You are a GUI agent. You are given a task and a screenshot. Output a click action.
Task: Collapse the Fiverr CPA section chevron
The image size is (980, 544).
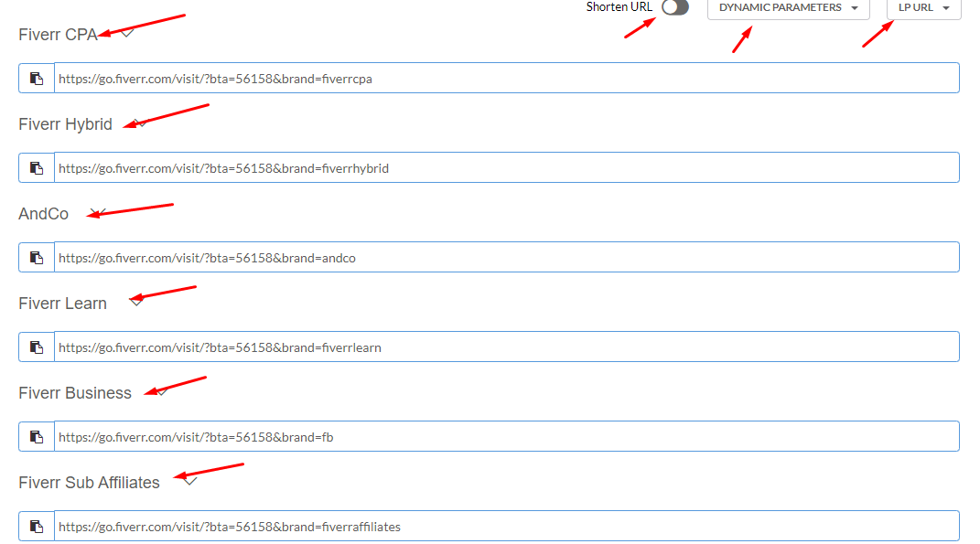[x=127, y=33]
